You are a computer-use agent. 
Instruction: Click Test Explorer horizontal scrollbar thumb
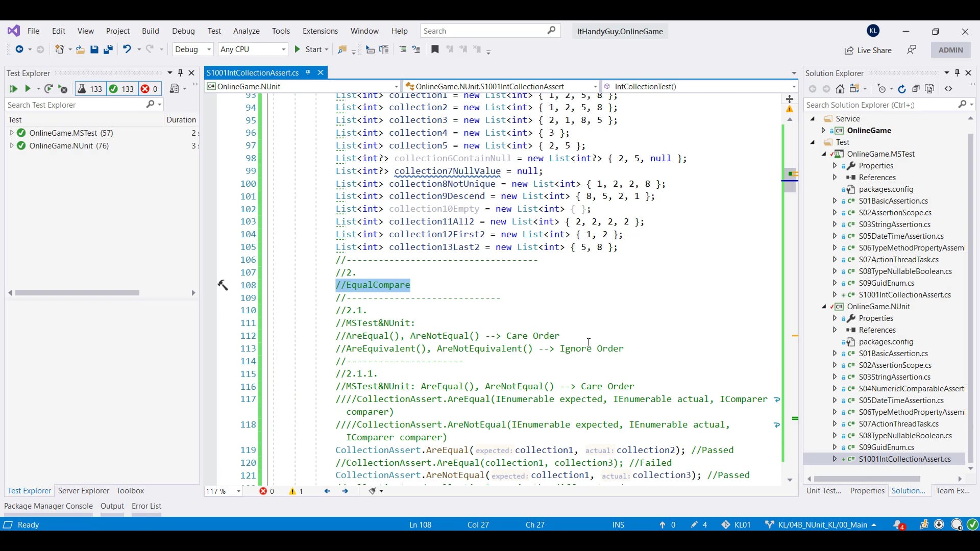[x=77, y=293]
